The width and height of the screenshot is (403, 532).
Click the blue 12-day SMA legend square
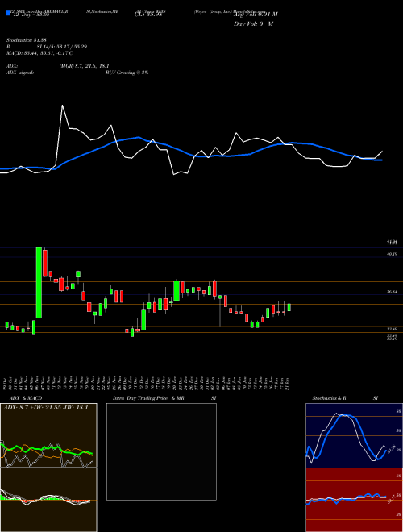coord(8,13)
